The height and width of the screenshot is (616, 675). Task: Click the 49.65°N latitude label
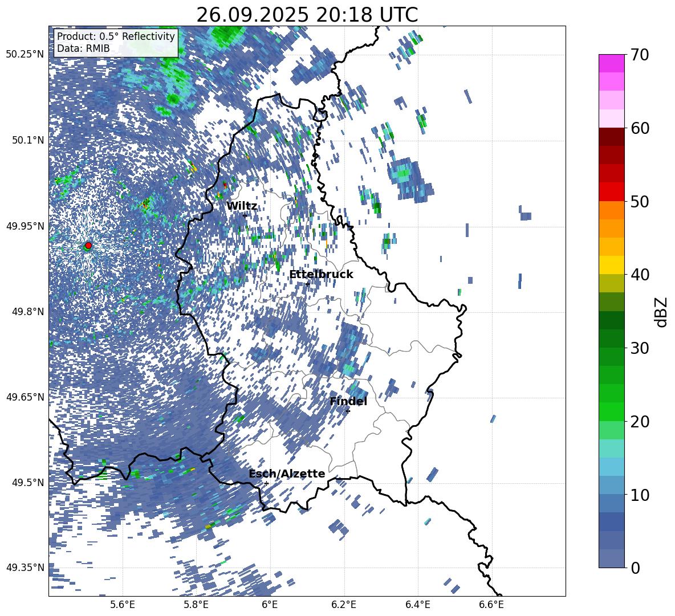click(25, 397)
